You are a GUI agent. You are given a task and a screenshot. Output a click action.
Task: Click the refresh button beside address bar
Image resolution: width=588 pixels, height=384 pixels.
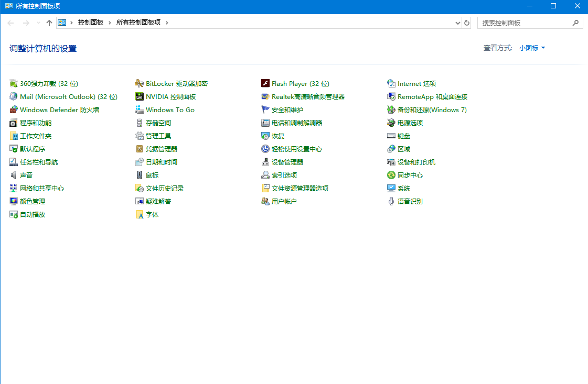point(467,23)
